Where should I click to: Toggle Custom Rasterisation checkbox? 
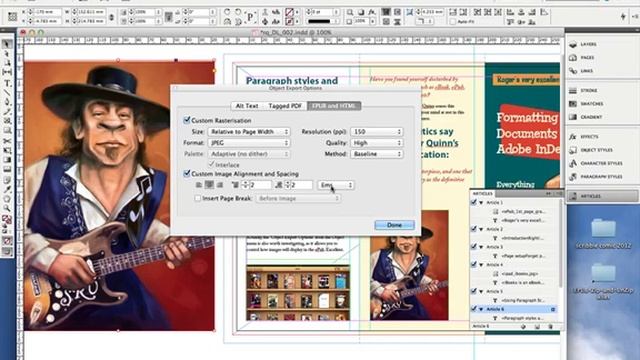[187, 120]
